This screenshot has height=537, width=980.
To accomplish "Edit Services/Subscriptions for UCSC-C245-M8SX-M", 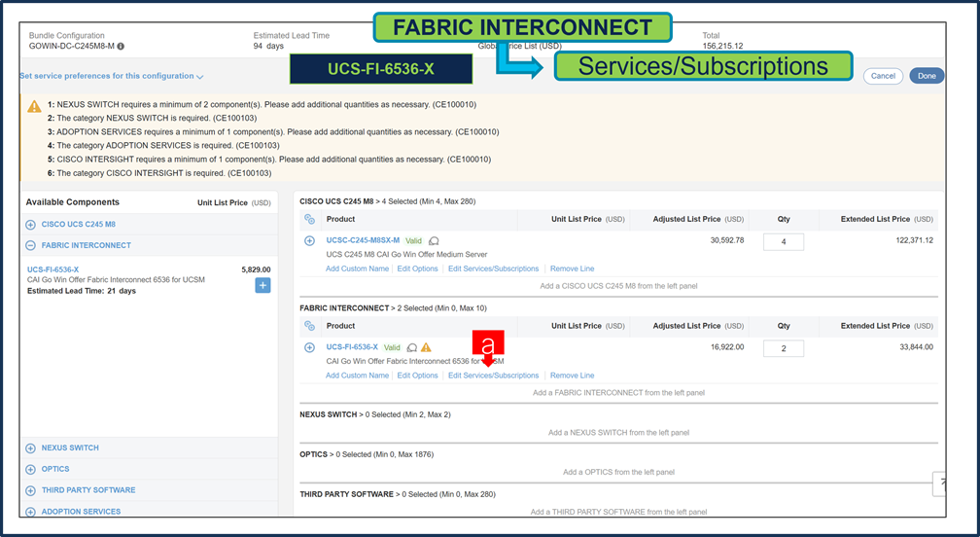I will pos(493,268).
